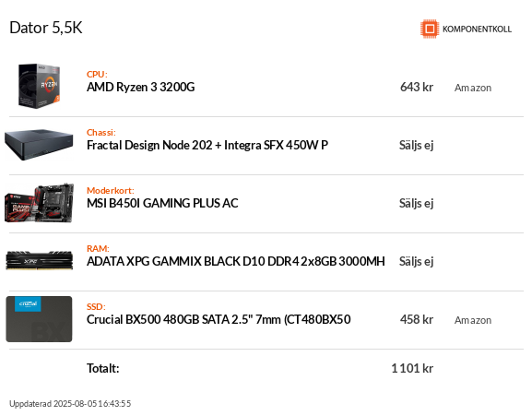Image resolution: width=532 pixels, height=416 pixels.
Task: Open the MSI B450I GAMING PLUS AC link
Action: click(x=162, y=203)
